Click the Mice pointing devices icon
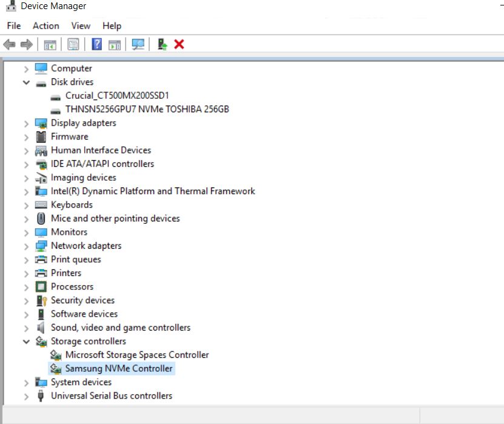 tap(41, 218)
